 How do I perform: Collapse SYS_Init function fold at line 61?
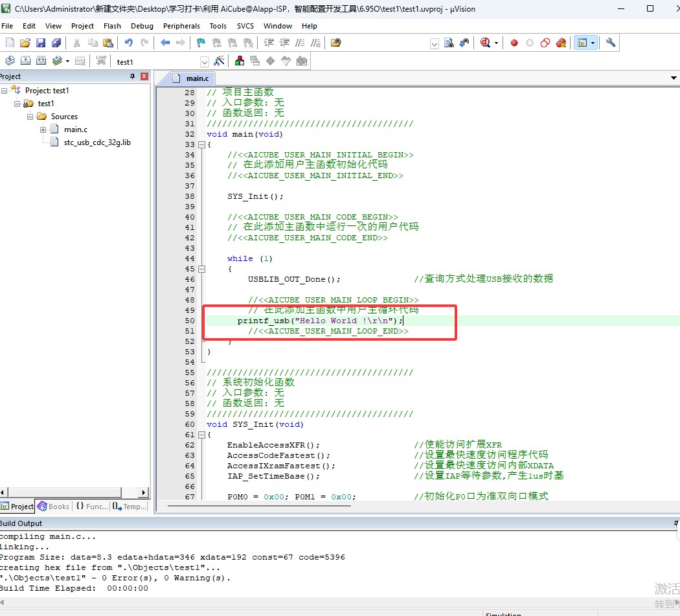pyautogui.click(x=201, y=435)
